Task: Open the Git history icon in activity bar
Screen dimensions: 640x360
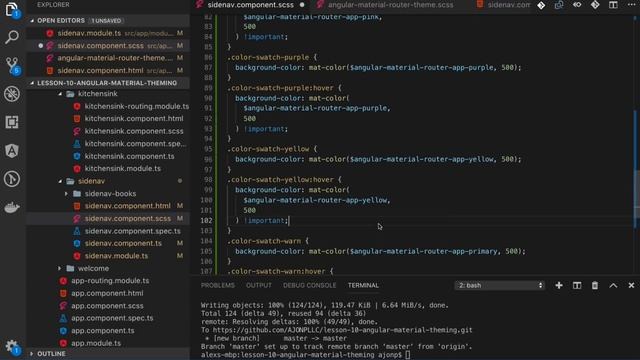Action: pos(12,179)
